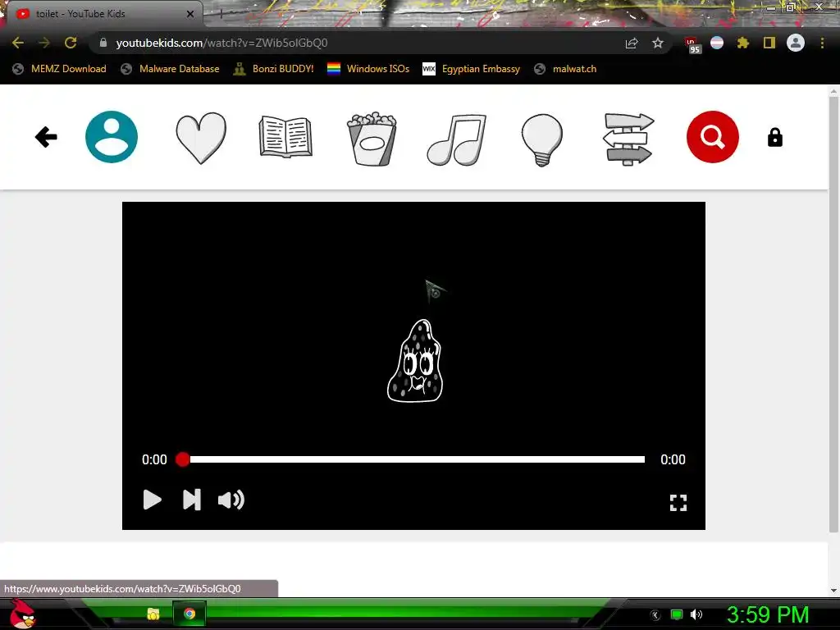Viewport: 840px width, 630px height.
Task: Click Chrome taskbar button
Action: pyautogui.click(x=189, y=614)
